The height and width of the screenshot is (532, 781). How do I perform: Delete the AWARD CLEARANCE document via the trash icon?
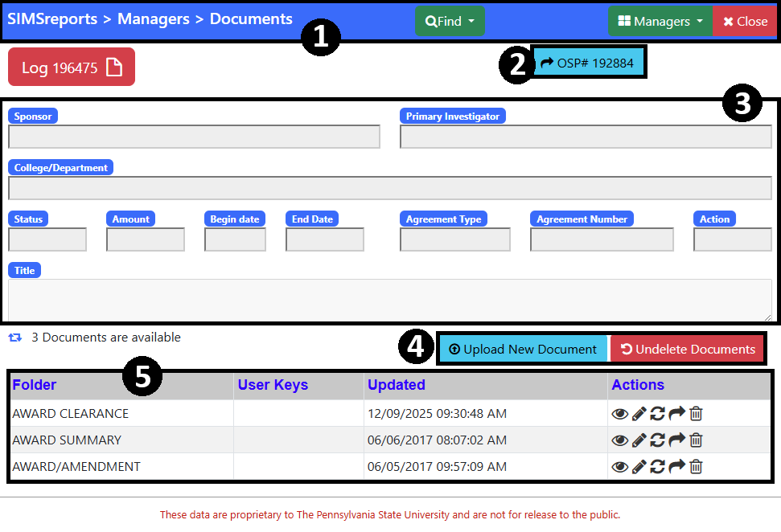(x=695, y=413)
